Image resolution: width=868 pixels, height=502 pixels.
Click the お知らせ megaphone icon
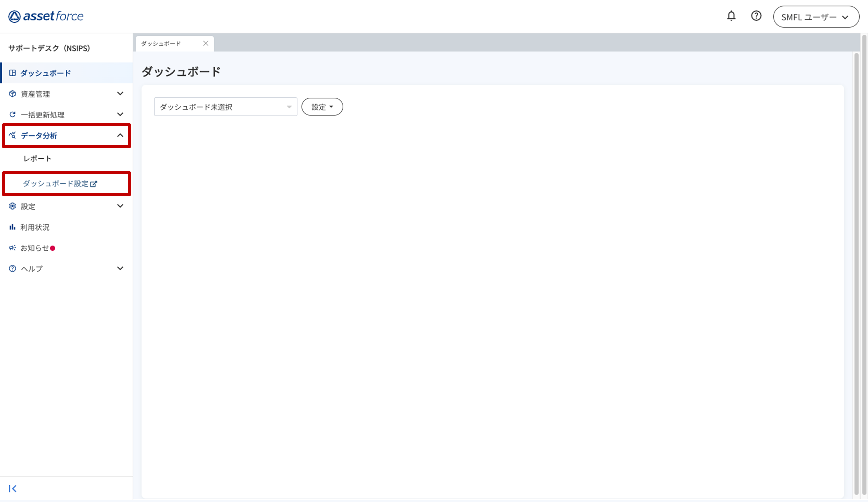click(12, 248)
